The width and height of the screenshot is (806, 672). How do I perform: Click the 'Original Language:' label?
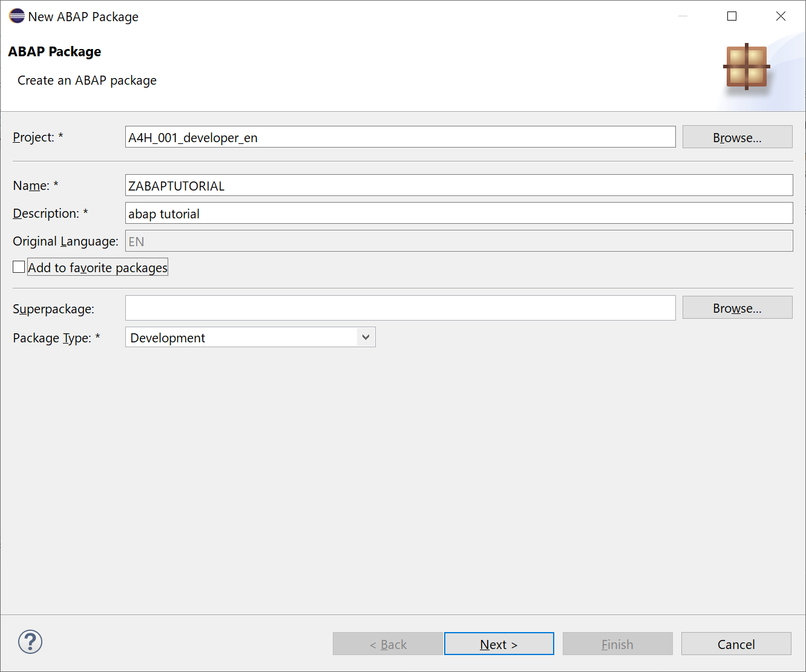point(65,241)
